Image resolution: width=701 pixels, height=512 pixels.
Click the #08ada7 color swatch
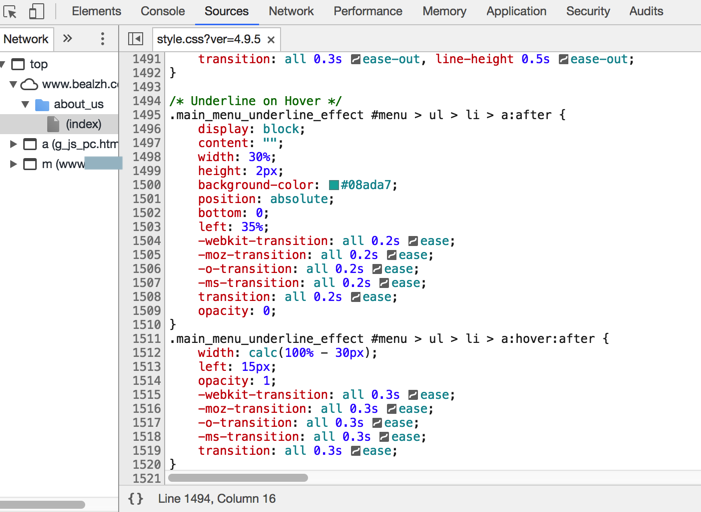[334, 185]
